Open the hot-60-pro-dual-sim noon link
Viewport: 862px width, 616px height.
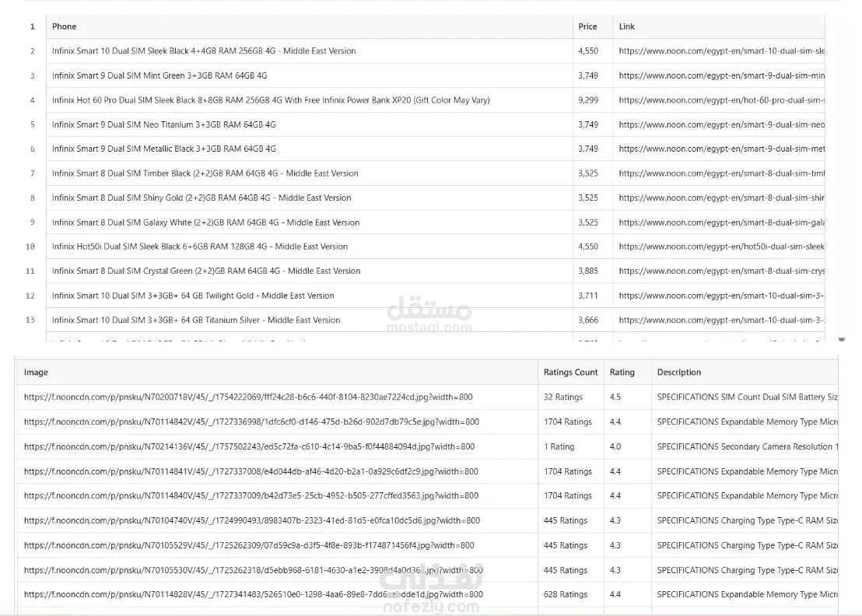(721, 100)
